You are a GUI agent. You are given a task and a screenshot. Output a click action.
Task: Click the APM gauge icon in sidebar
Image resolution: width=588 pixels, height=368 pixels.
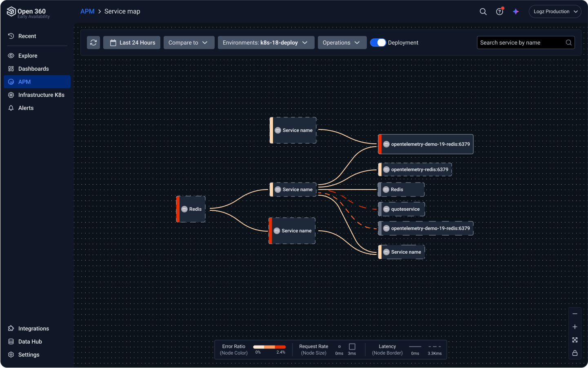click(x=11, y=82)
